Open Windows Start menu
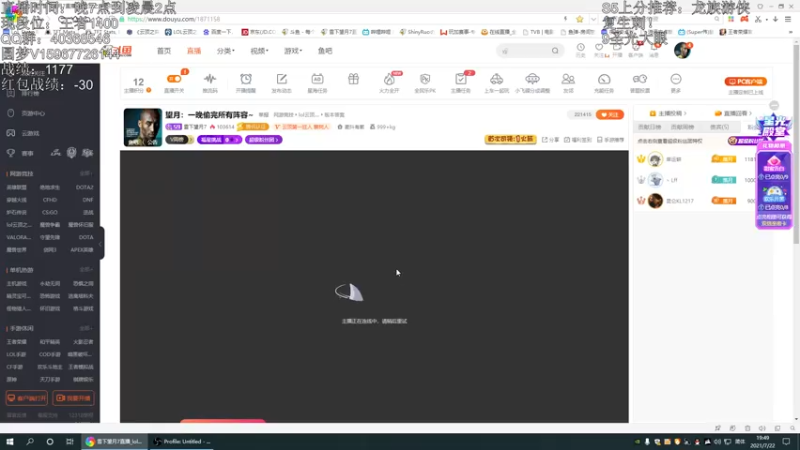The image size is (800, 450). (x=10, y=441)
